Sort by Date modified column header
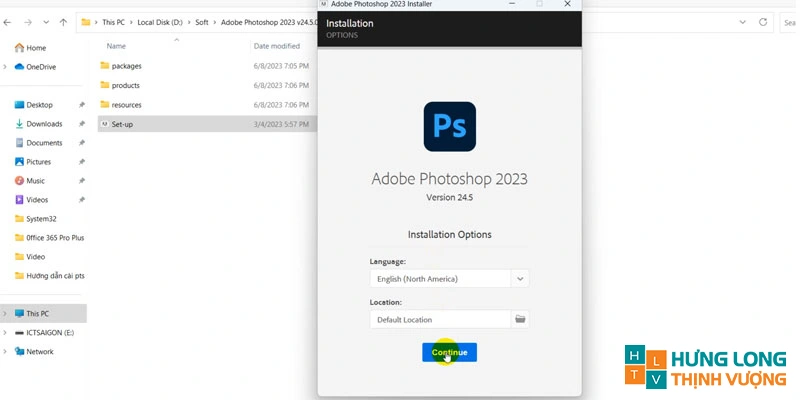800x400 pixels. pos(277,46)
